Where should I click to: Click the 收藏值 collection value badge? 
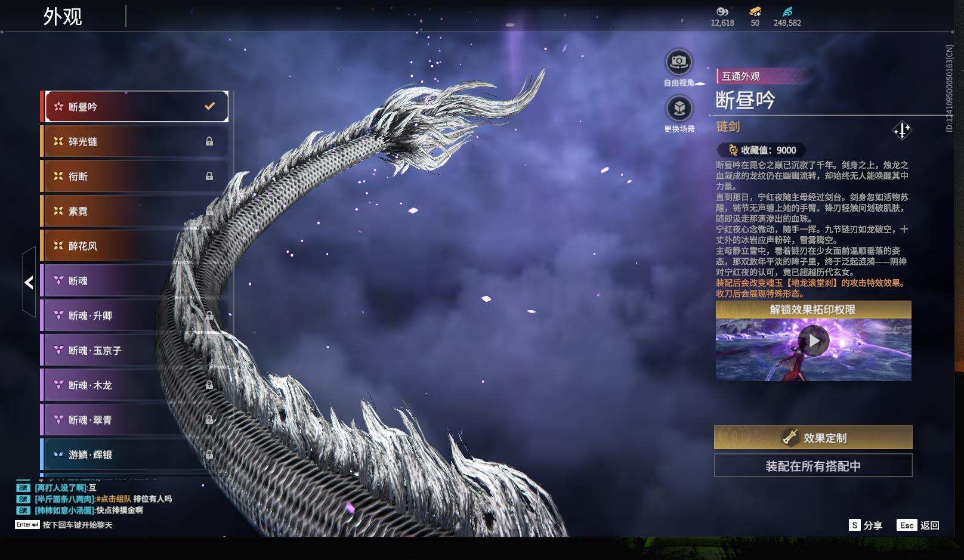pos(761,150)
